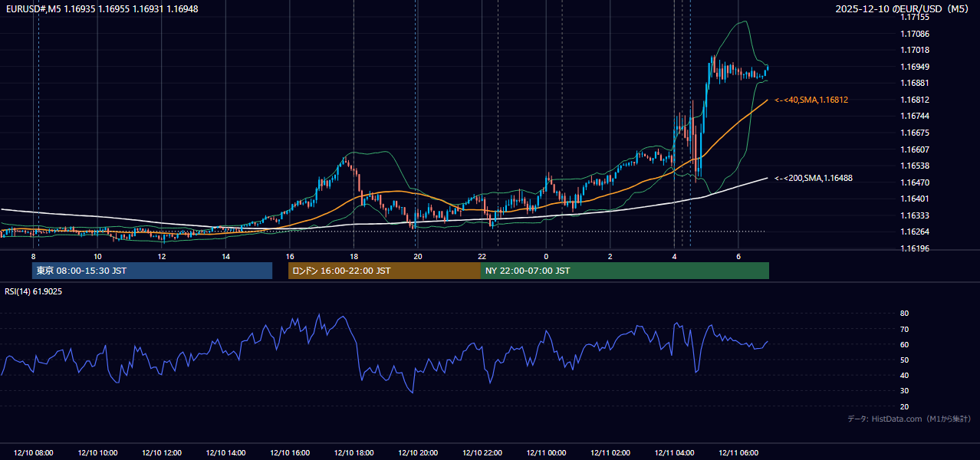Click the 12/10 14:00 date label
The height and width of the screenshot is (460, 980).
225,453
